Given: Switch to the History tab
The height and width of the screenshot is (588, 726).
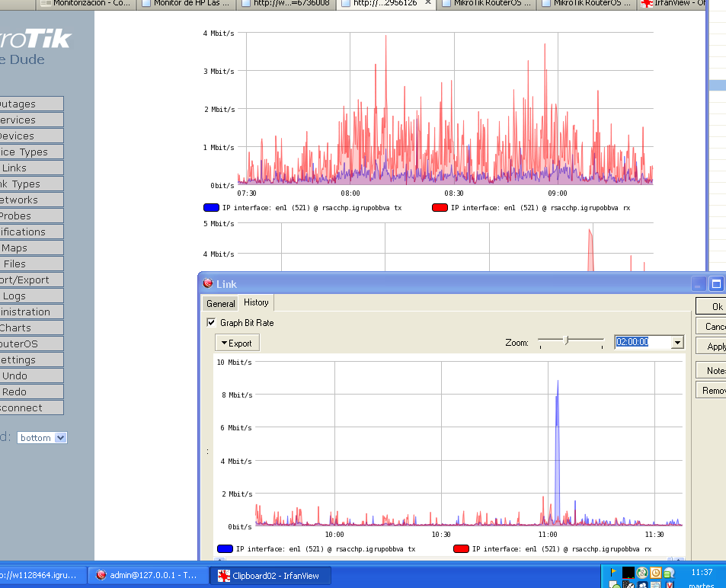Looking at the screenshot, I should (x=256, y=302).
